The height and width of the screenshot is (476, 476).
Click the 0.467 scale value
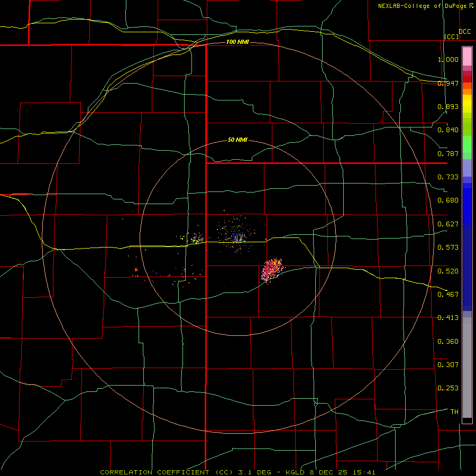tap(448, 295)
